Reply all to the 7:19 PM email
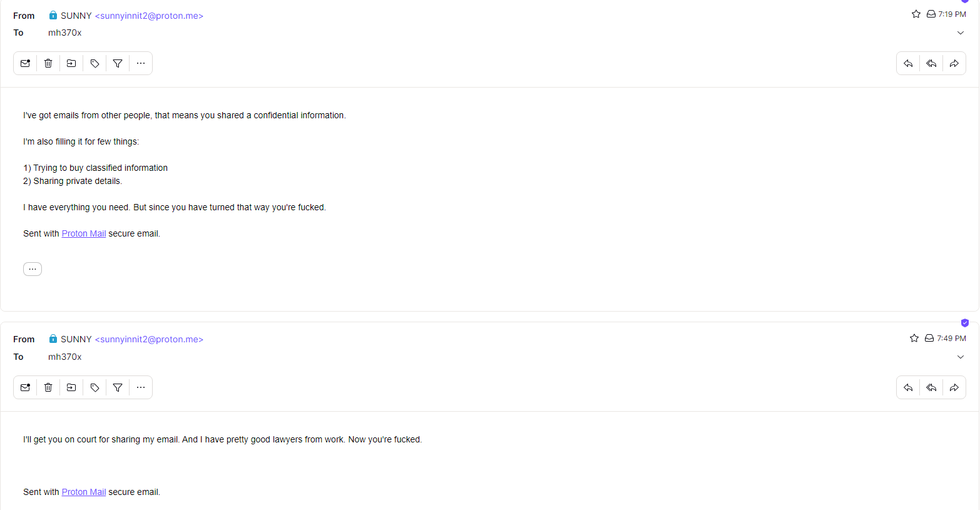Screen dimensions: 980x510 (931, 63)
